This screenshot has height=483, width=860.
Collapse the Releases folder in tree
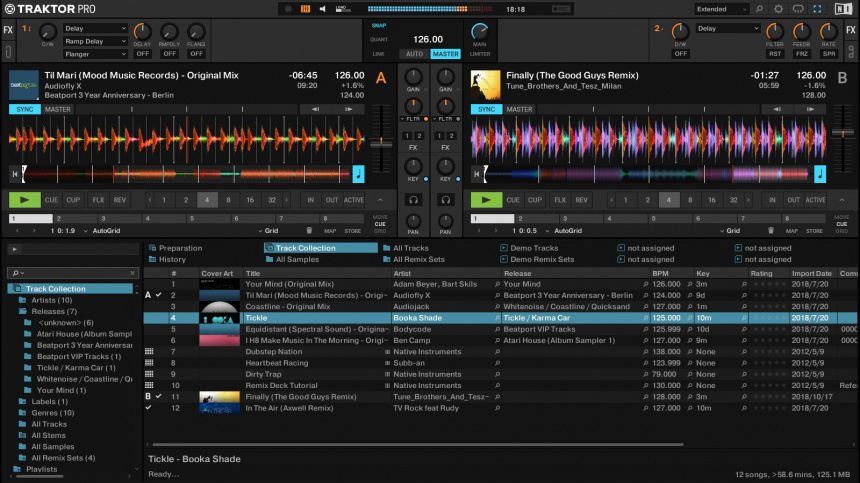pyautogui.click(x=23, y=311)
